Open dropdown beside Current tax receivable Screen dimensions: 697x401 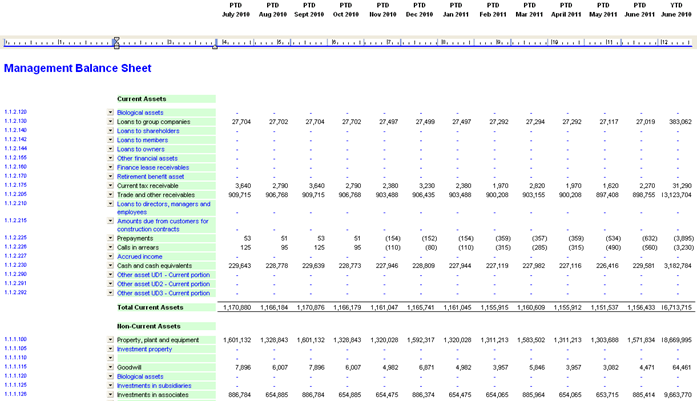click(x=110, y=185)
